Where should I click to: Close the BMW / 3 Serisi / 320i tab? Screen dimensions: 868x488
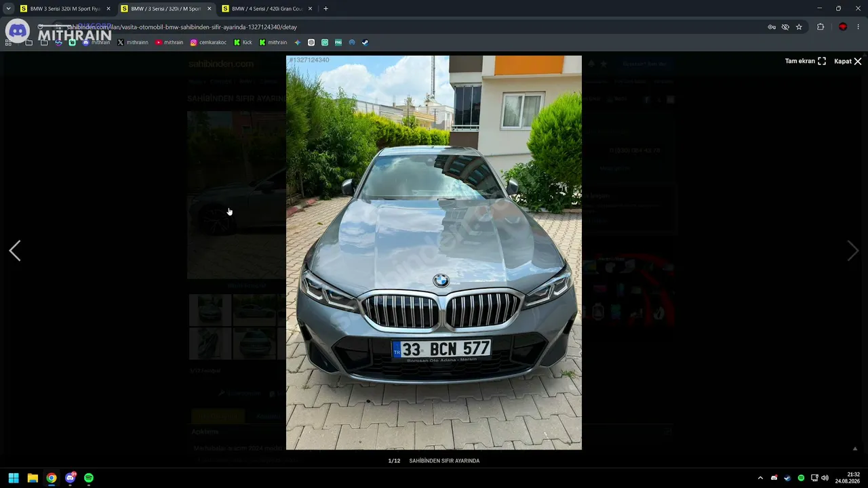pos(210,9)
